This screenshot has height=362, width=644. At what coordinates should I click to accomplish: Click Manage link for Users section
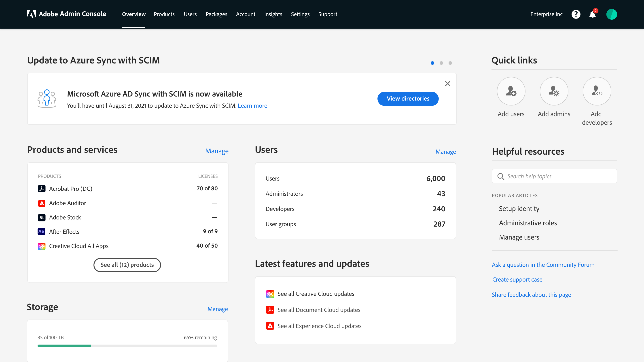[445, 152]
